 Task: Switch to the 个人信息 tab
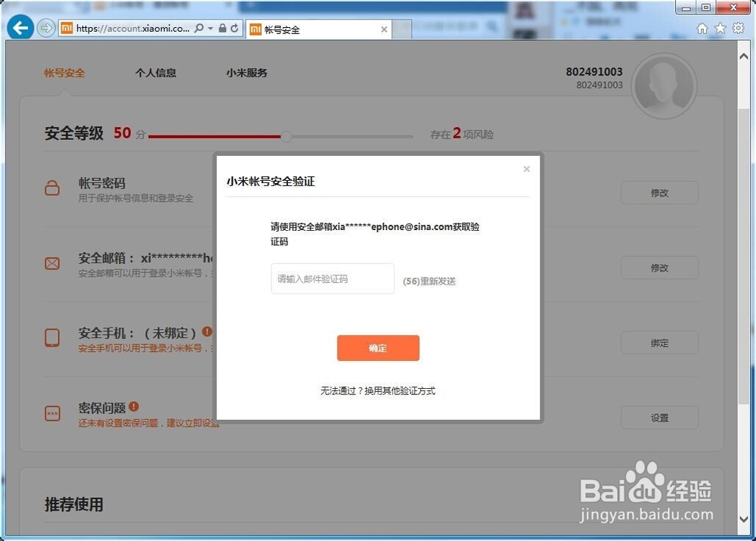[156, 73]
